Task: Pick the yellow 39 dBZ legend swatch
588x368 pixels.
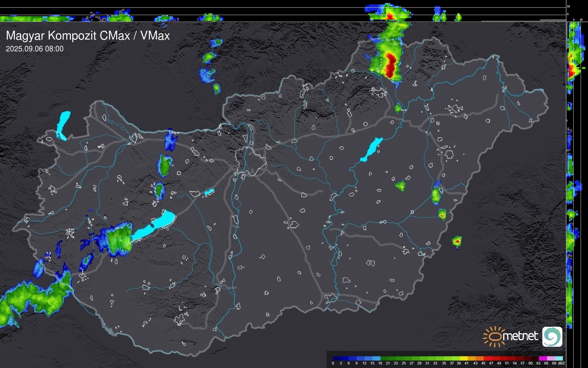Action: 464,358
